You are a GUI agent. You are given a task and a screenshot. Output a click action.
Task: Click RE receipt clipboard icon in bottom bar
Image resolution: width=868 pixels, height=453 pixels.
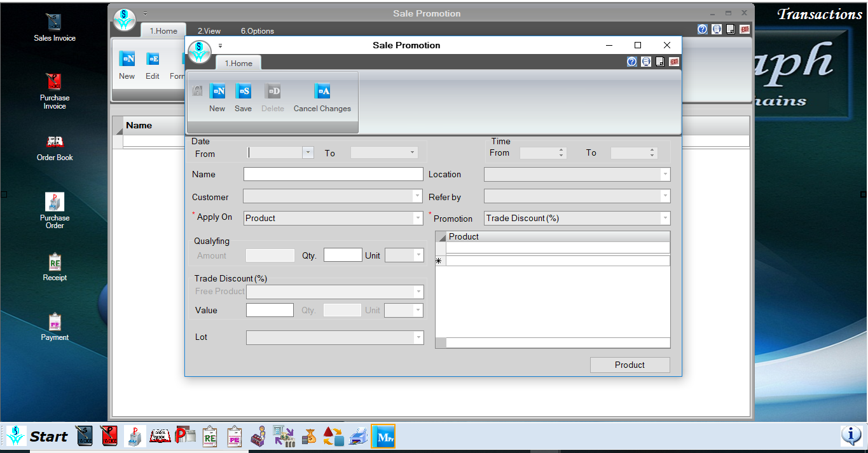pos(210,436)
